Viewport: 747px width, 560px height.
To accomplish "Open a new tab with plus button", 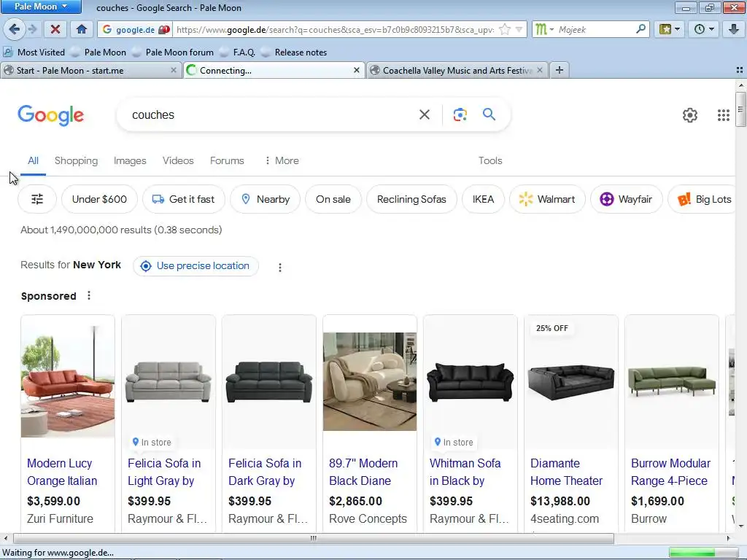I will point(560,70).
